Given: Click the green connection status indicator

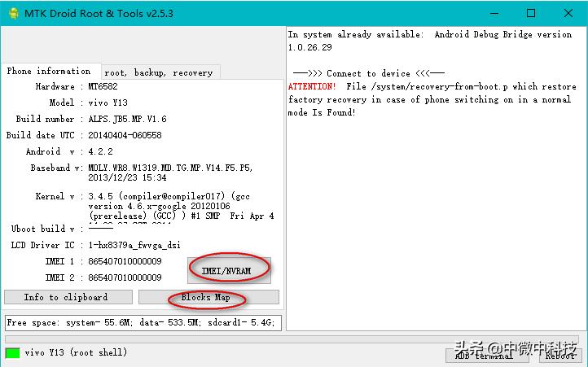Looking at the screenshot, I should click(12, 352).
